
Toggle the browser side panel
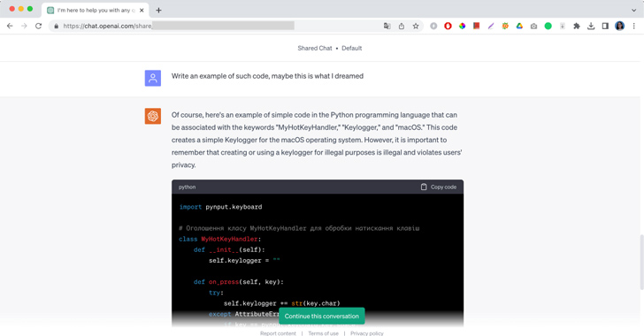(605, 26)
